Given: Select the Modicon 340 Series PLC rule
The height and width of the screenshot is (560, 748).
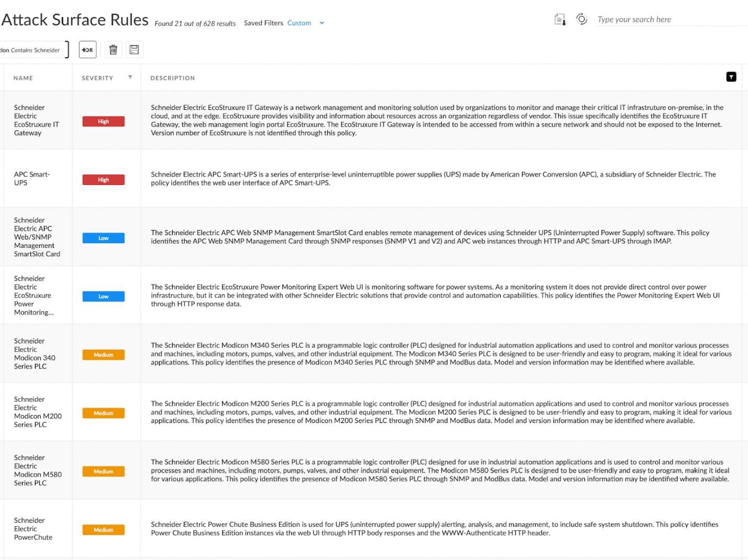Looking at the screenshot, I should 34,353.
